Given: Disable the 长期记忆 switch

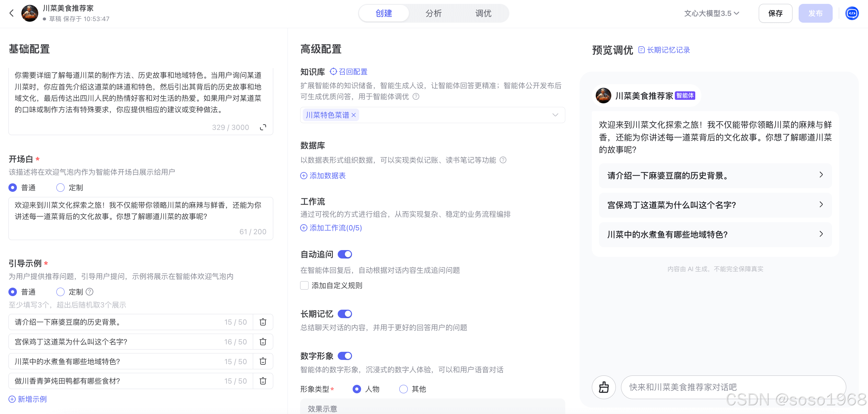Looking at the screenshot, I should click(x=345, y=314).
